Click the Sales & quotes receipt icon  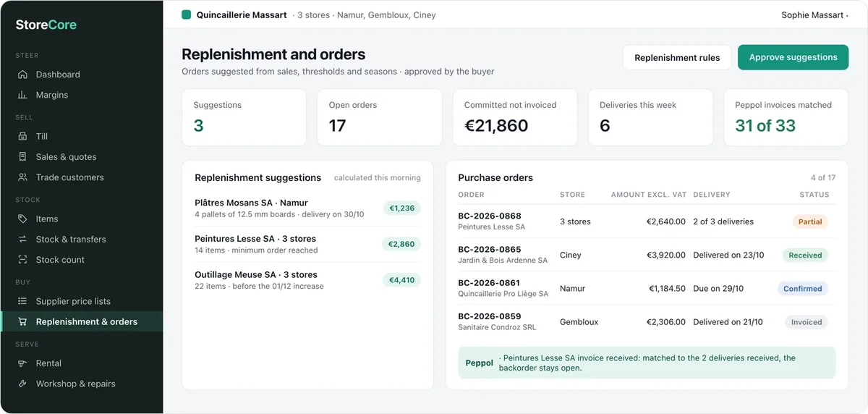(22, 156)
